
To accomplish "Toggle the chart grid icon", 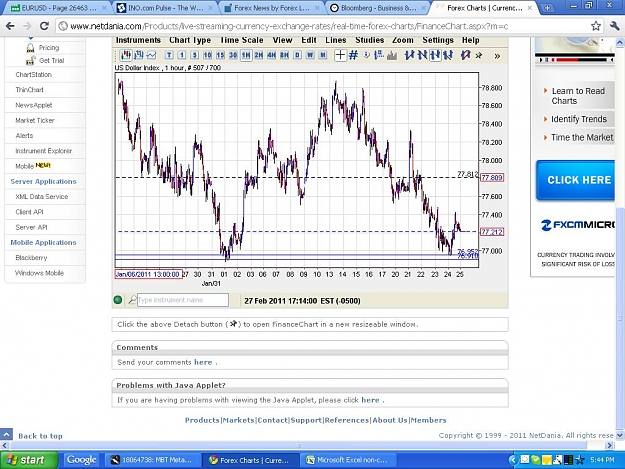I will pos(353,55).
